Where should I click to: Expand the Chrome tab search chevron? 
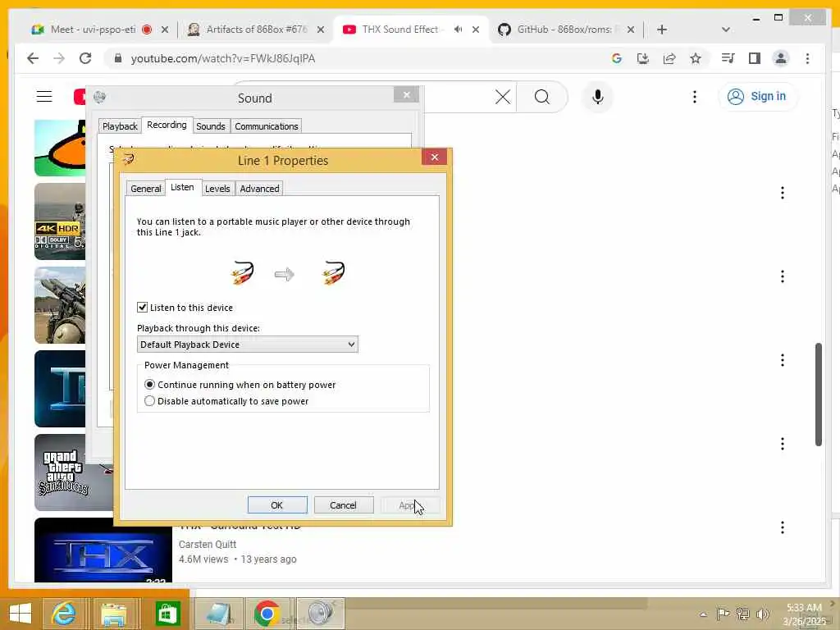coord(725,30)
